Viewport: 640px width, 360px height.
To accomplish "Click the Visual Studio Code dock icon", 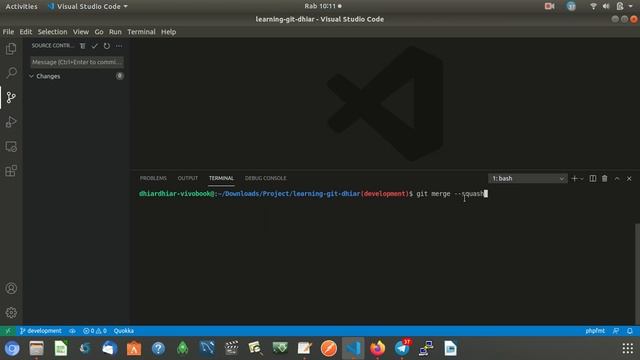I will coord(353,348).
